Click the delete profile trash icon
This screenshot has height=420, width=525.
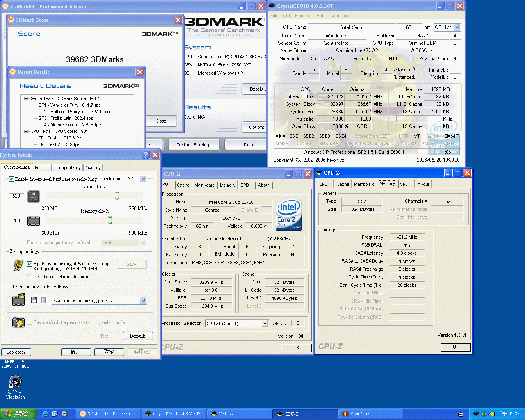[x=43, y=300]
